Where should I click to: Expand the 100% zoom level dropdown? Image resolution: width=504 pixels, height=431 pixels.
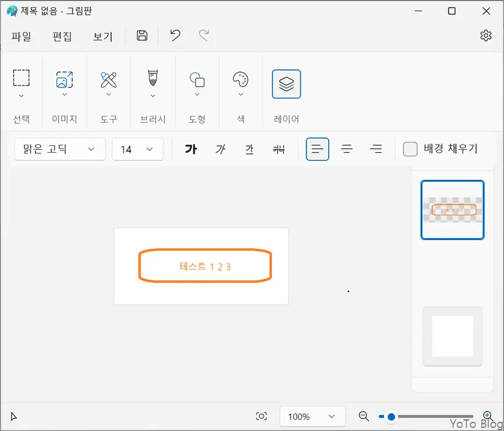(311, 417)
